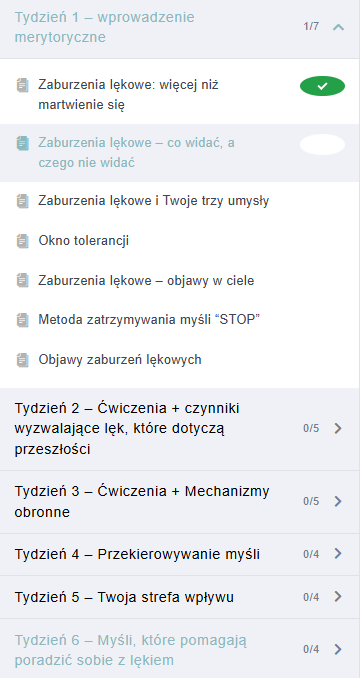Click document icon beside 'Metoda zatrzymywania myśli STOP'

pyautogui.click(x=22, y=320)
